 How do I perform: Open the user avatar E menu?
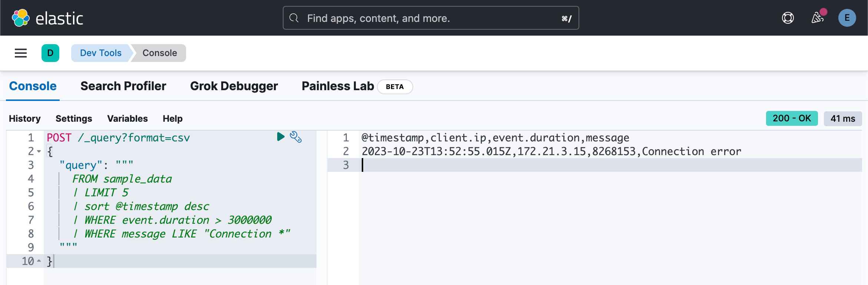click(x=847, y=18)
